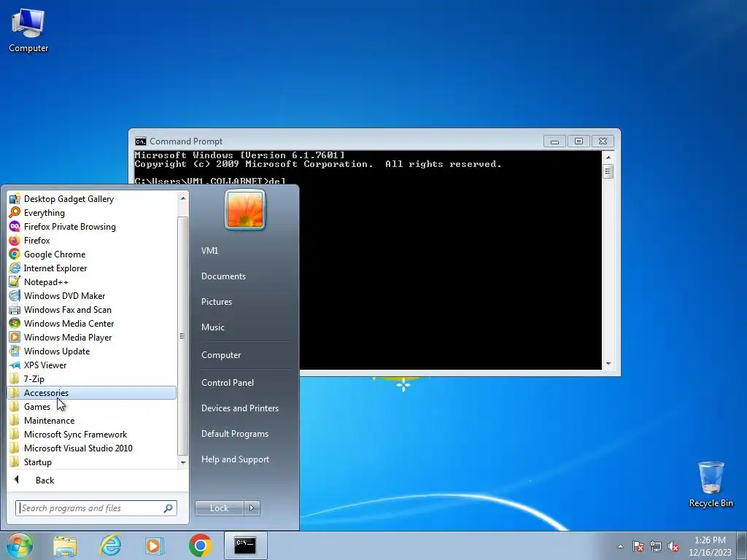Click the Windows Start orb
This screenshot has width=747, height=560.
20,545
